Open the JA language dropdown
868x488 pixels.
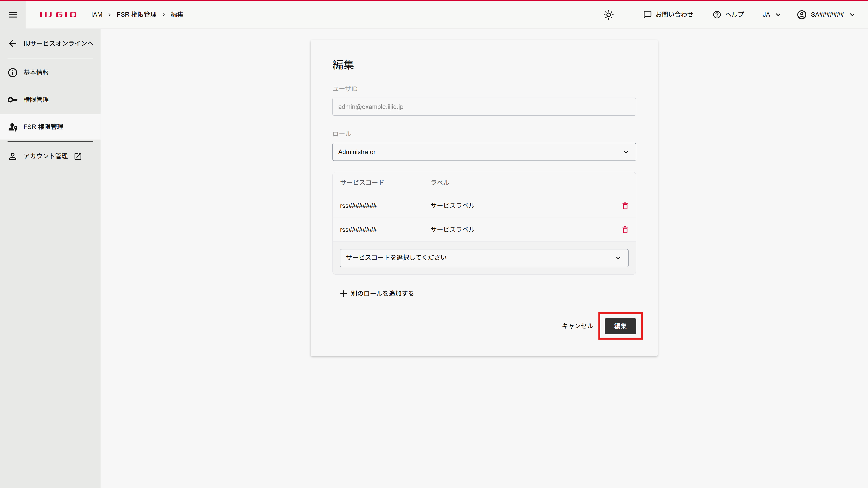click(x=771, y=15)
